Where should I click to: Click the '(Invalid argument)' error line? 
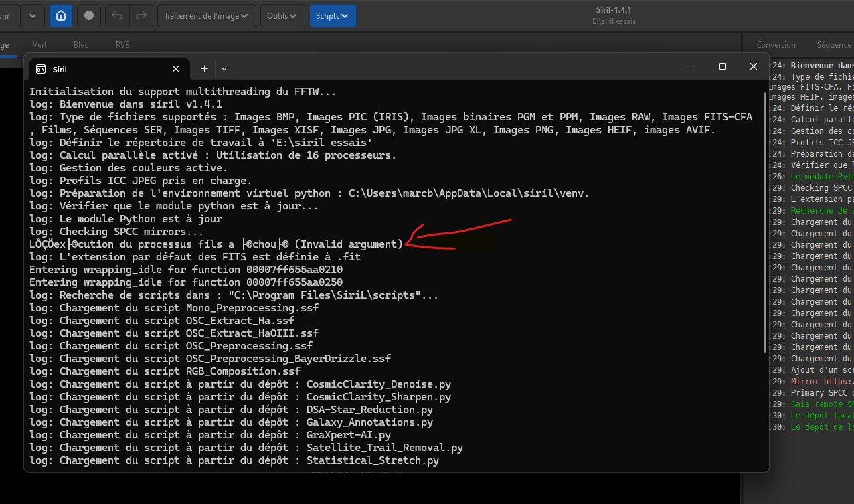coord(216,244)
